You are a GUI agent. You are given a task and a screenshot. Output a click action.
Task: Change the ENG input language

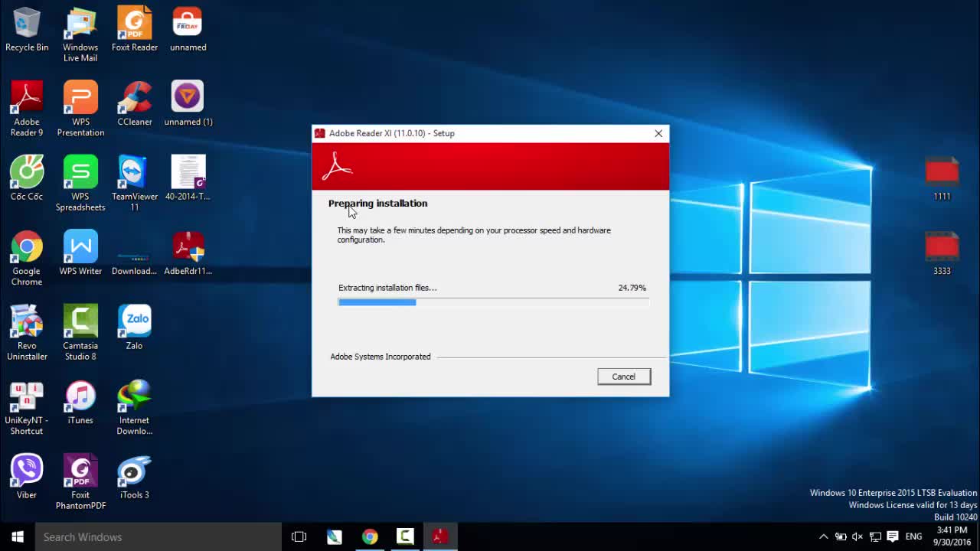click(x=913, y=536)
